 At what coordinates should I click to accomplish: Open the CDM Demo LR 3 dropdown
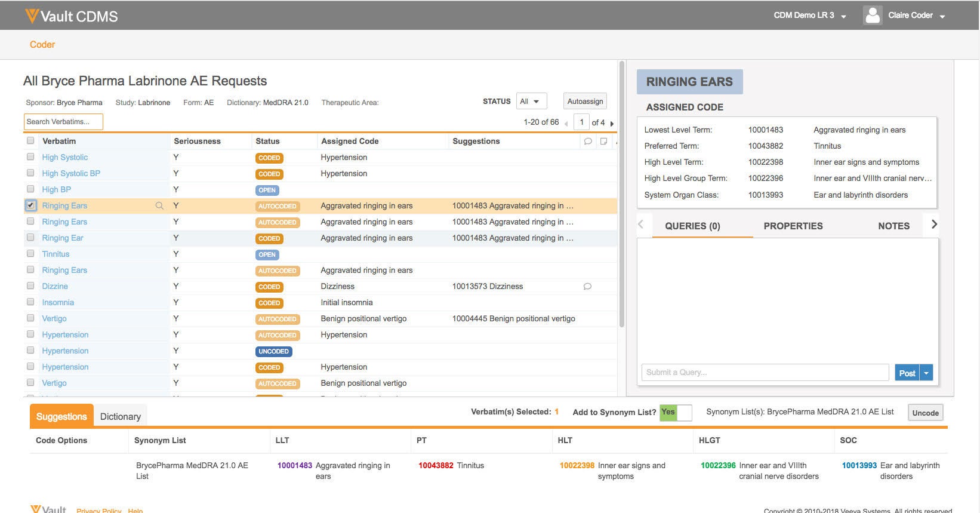[810, 16]
